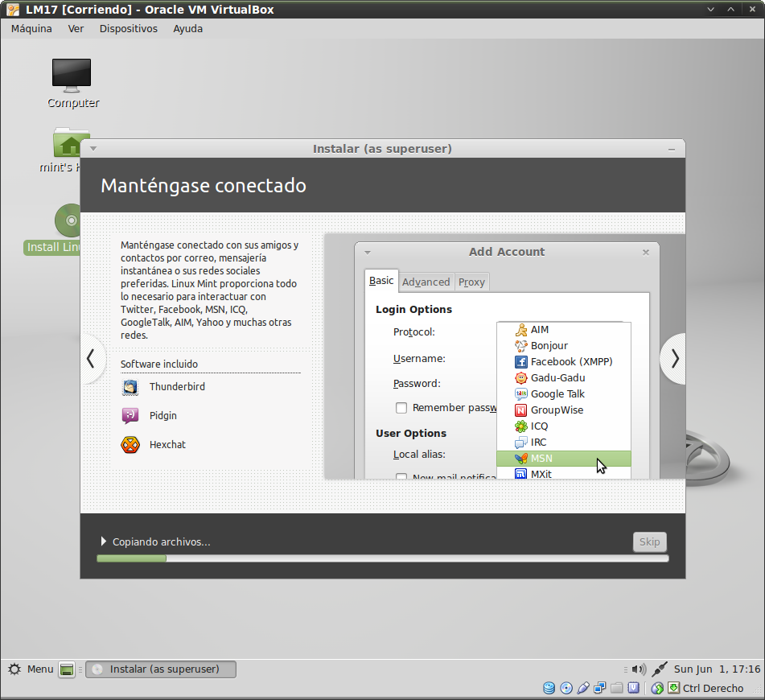765x700 pixels.
Task: Go to the previous slide arrow
Action: click(91, 359)
